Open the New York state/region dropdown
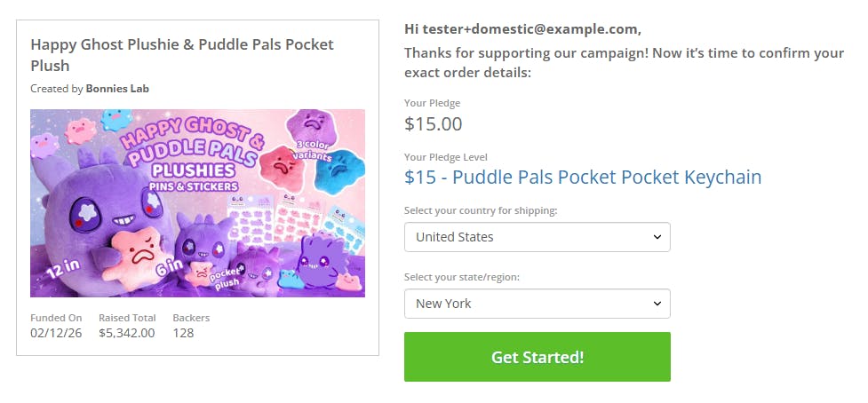This screenshot has width=868, height=403. pos(537,304)
